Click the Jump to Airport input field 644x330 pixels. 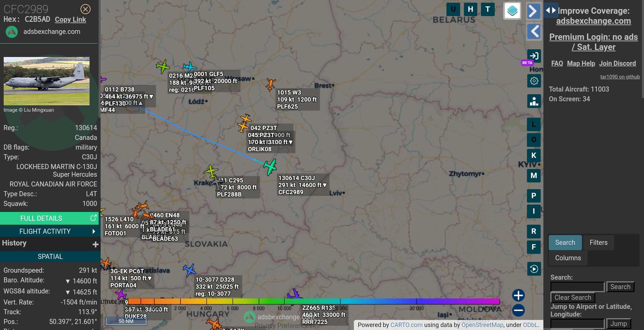(577, 324)
